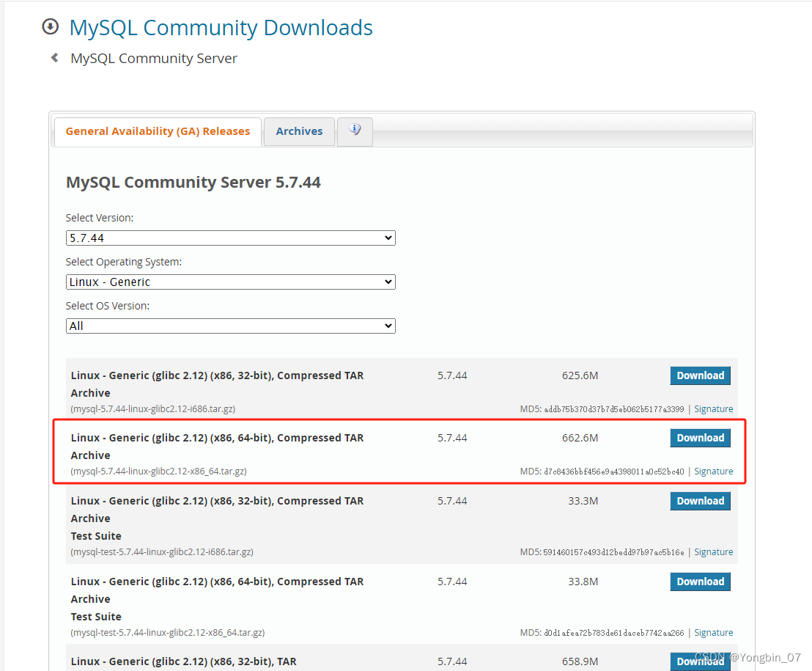Switch to the Archives tab

pos(299,131)
